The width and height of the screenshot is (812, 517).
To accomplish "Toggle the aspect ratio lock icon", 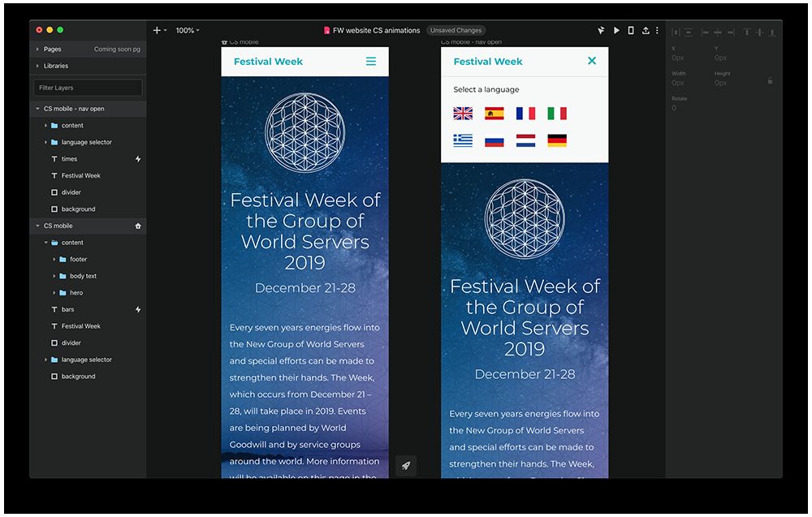I will pos(770,80).
